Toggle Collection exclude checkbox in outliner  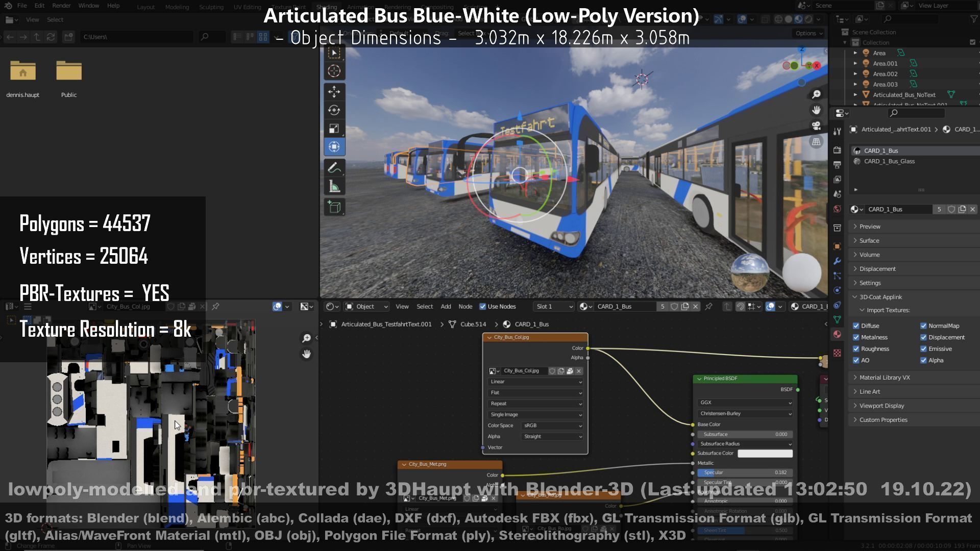(972, 42)
